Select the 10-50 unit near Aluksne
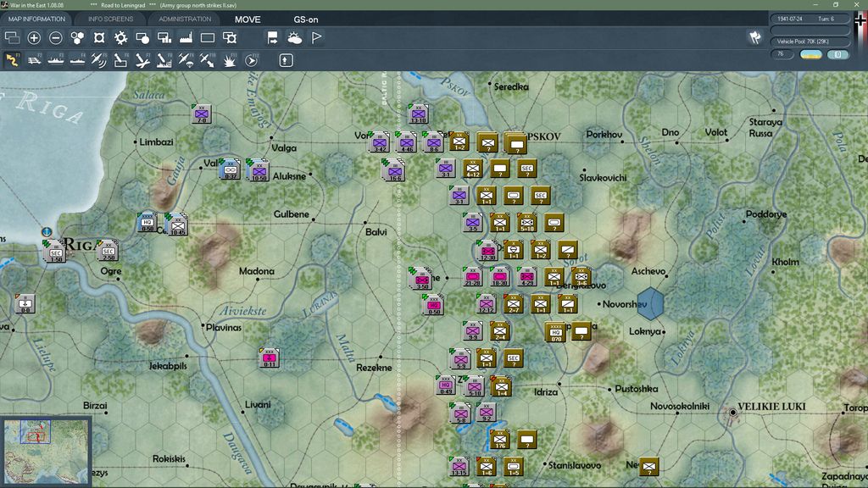 point(258,170)
